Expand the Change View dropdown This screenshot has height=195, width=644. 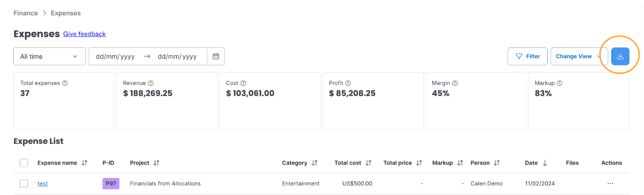coord(579,56)
